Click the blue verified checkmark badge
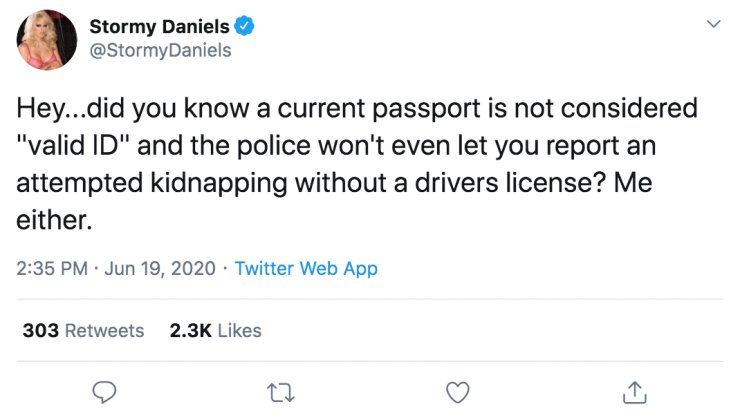The image size is (740, 420). click(x=244, y=26)
